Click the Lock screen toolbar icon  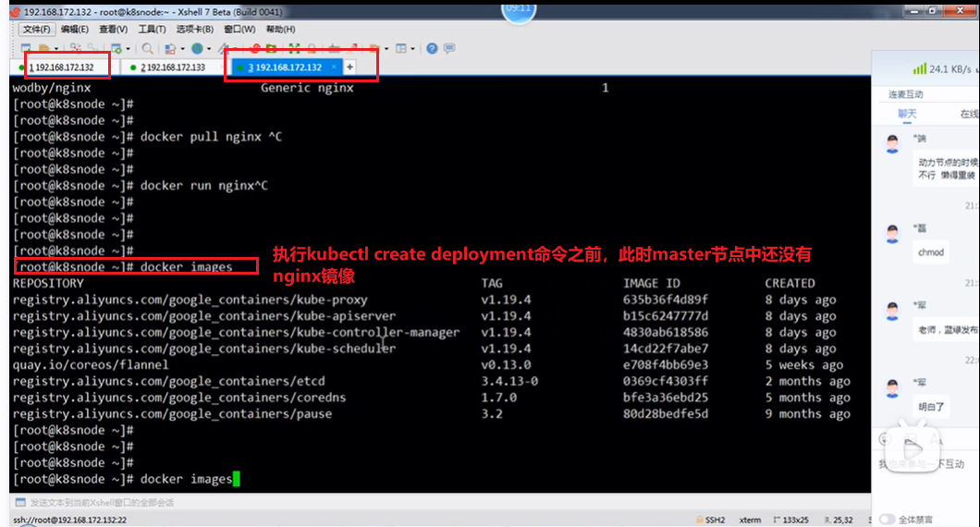(312, 49)
